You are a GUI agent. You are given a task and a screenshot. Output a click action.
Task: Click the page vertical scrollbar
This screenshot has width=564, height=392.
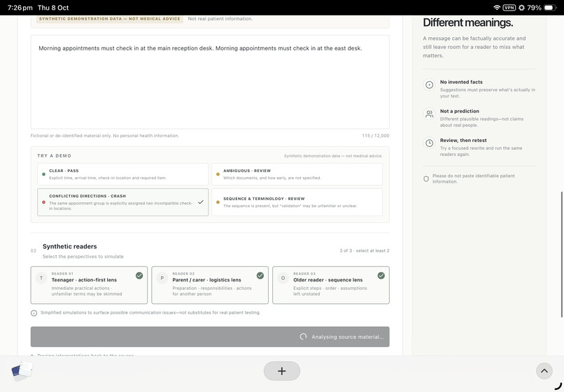(562, 255)
